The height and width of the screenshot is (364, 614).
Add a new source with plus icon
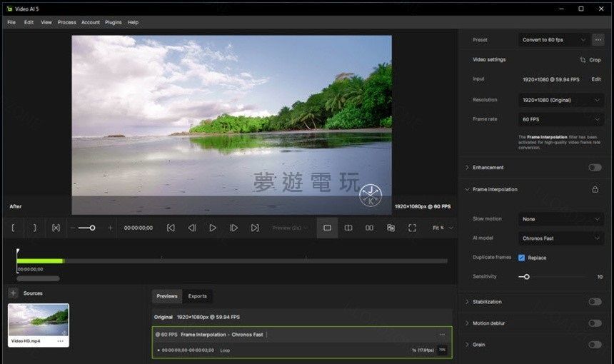(x=13, y=293)
